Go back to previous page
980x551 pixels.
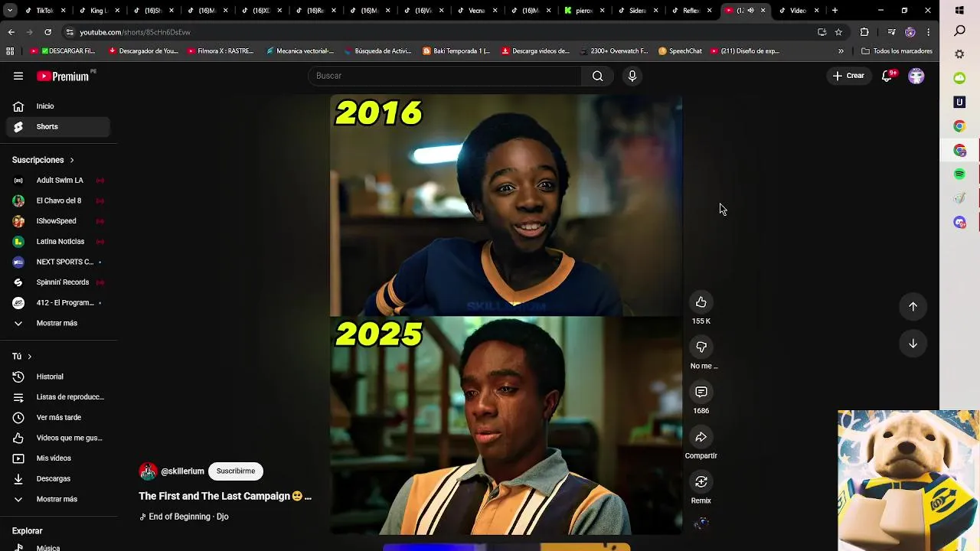coord(11,32)
